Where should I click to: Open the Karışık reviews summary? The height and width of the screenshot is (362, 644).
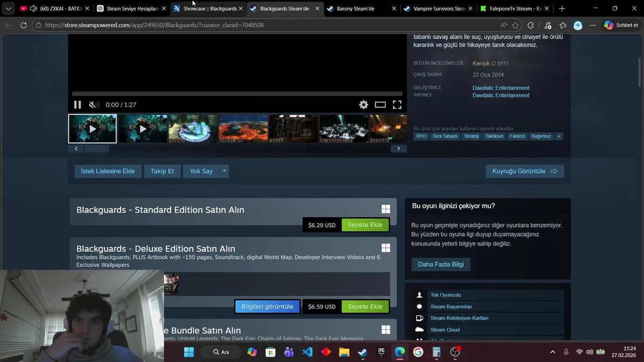tap(481, 63)
